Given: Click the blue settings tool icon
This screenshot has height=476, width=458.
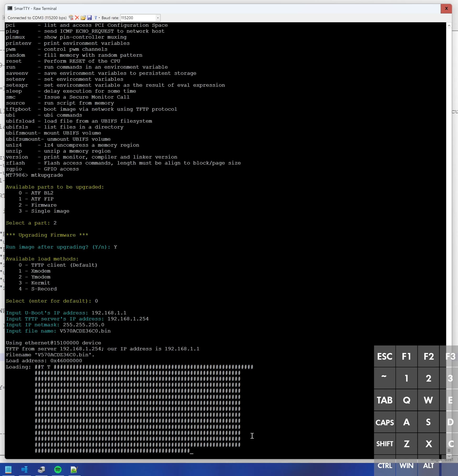Looking at the screenshot, I should pyautogui.click(x=95, y=18).
